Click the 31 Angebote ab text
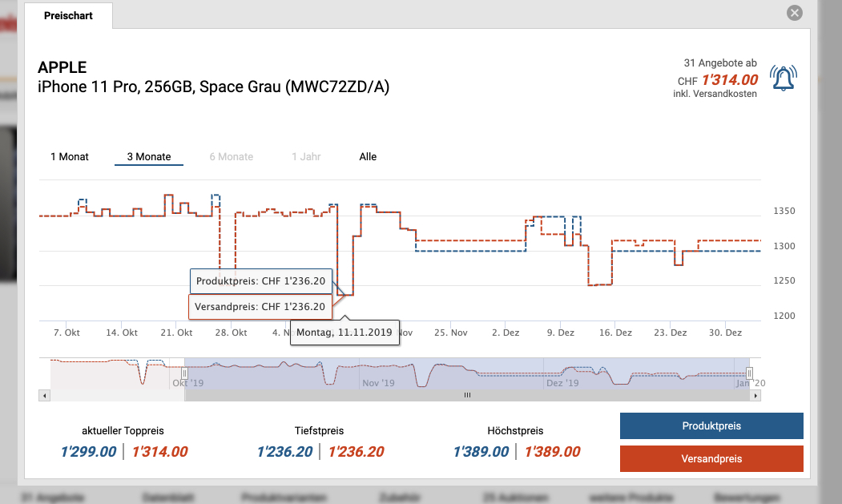This screenshot has width=842, height=504. [x=719, y=62]
